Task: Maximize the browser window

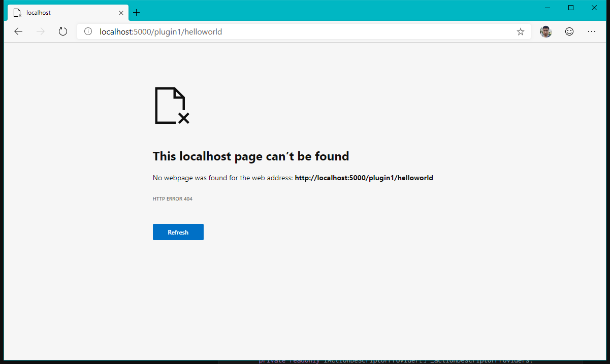Action: (x=571, y=8)
